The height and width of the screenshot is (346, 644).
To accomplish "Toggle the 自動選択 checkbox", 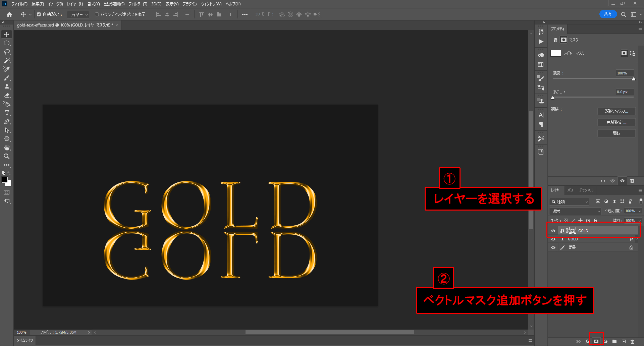I will pyautogui.click(x=39, y=14).
